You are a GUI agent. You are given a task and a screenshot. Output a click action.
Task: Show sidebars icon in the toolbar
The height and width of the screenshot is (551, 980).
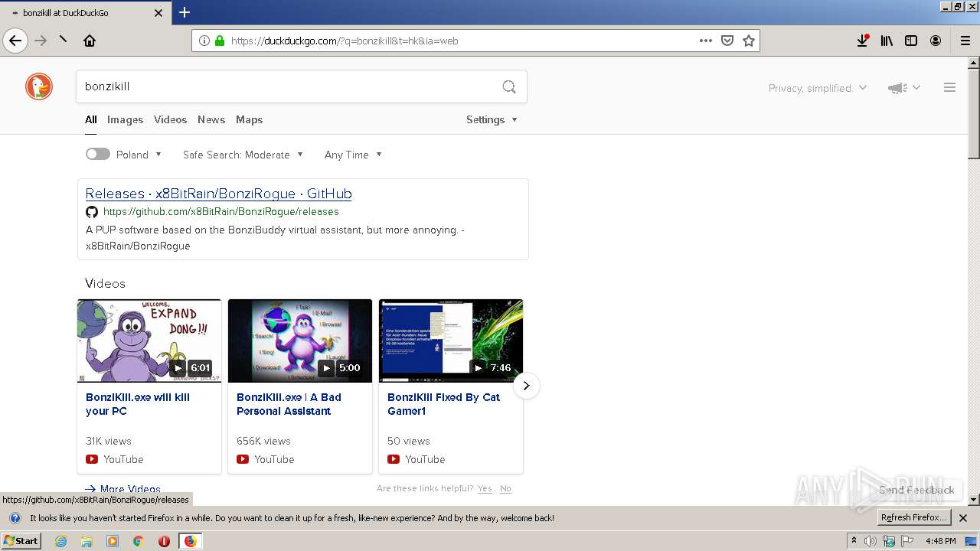pyautogui.click(x=911, y=41)
